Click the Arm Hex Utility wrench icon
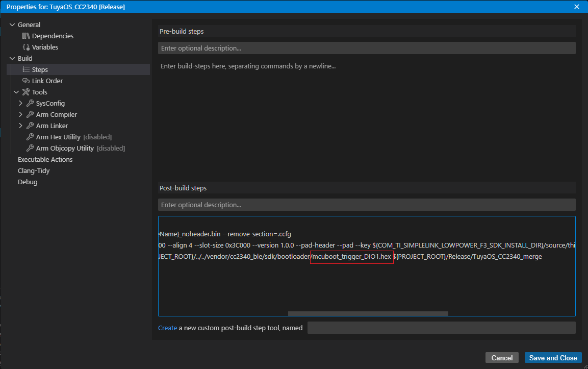 point(30,137)
